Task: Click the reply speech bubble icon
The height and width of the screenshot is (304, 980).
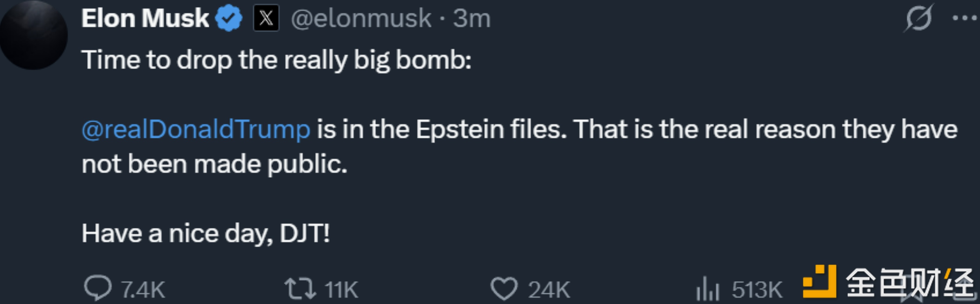Action: (x=98, y=288)
